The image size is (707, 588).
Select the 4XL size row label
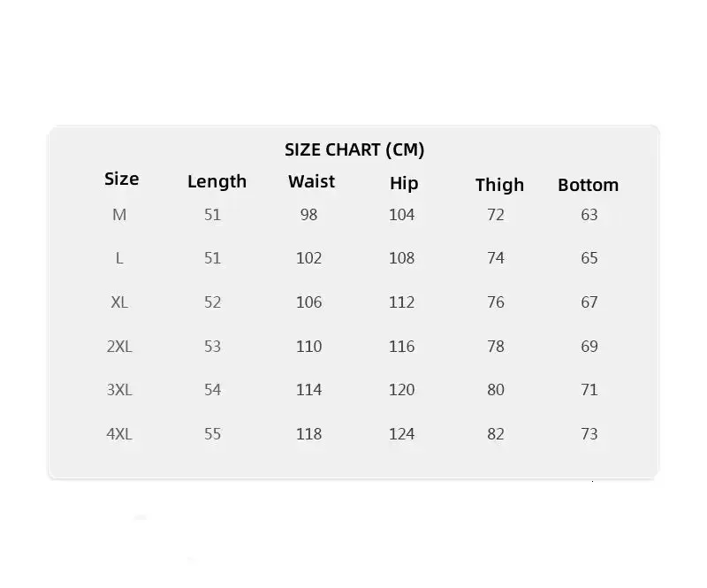point(119,434)
